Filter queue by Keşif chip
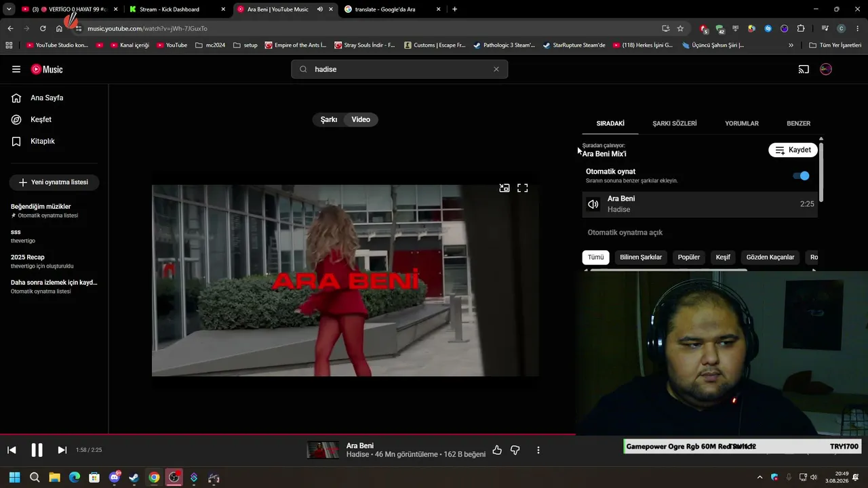 click(723, 258)
